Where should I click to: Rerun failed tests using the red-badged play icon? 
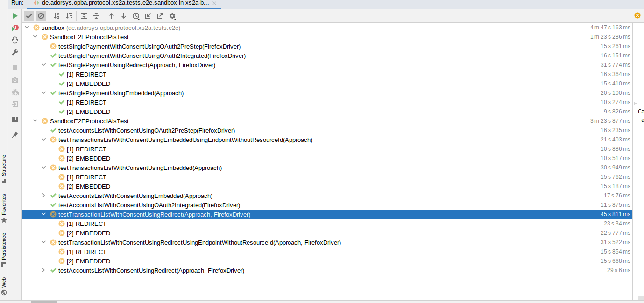(x=15, y=28)
